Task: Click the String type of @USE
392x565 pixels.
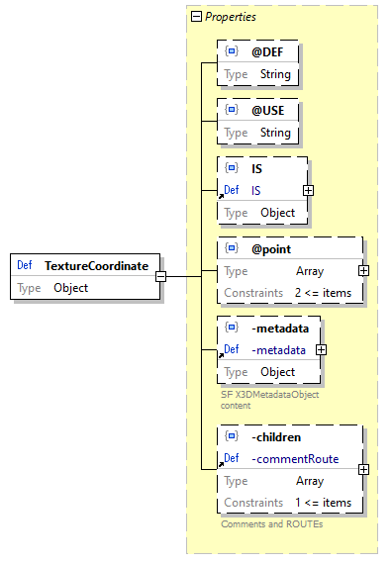Action: click(x=275, y=133)
